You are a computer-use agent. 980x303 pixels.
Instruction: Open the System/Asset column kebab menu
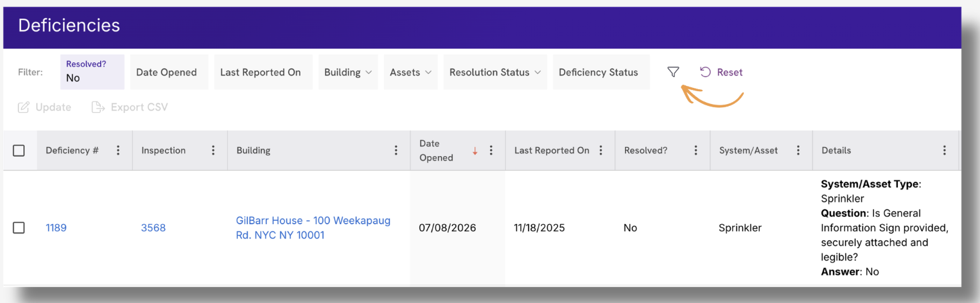click(798, 150)
